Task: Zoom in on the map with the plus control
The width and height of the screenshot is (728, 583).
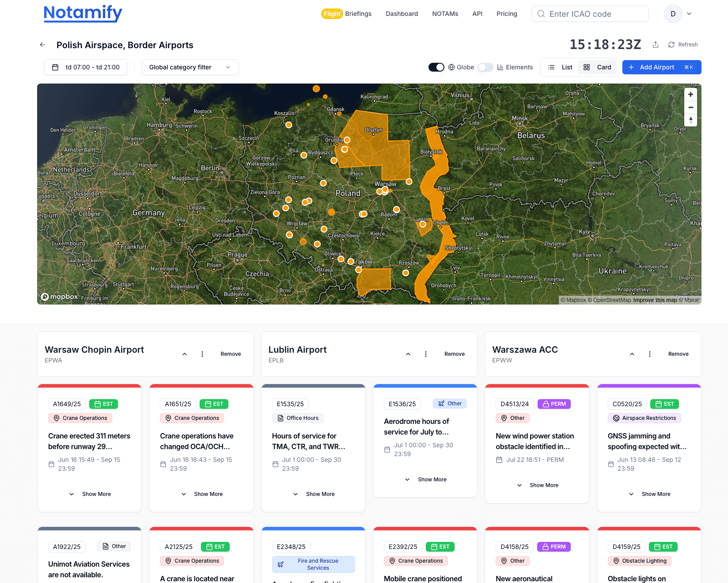Action: tap(690, 94)
